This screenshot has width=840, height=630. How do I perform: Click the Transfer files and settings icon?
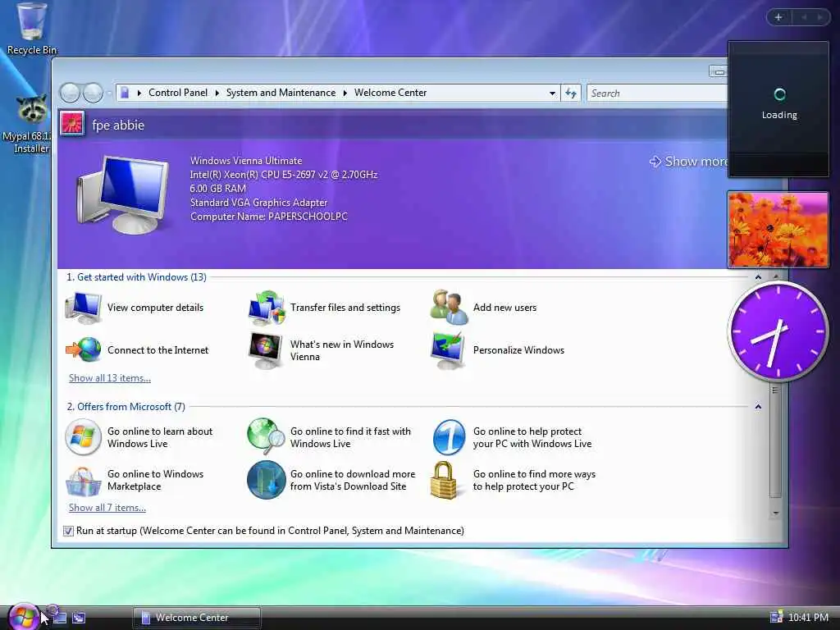click(267, 308)
